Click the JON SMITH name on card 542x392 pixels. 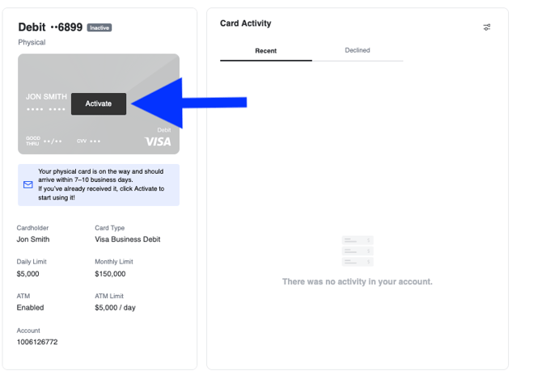click(46, 97)
